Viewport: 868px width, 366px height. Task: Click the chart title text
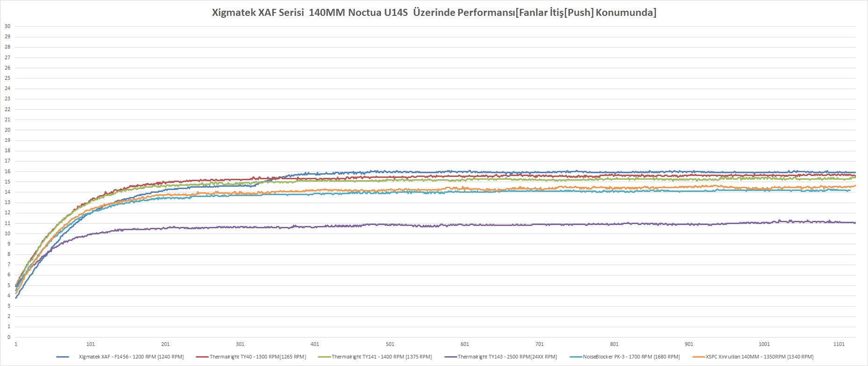434,13
